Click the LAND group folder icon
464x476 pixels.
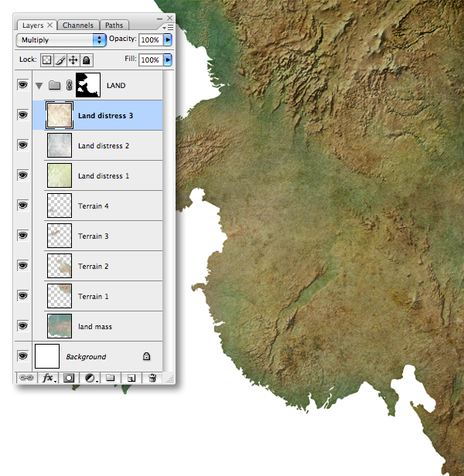(x=54, y=85)
